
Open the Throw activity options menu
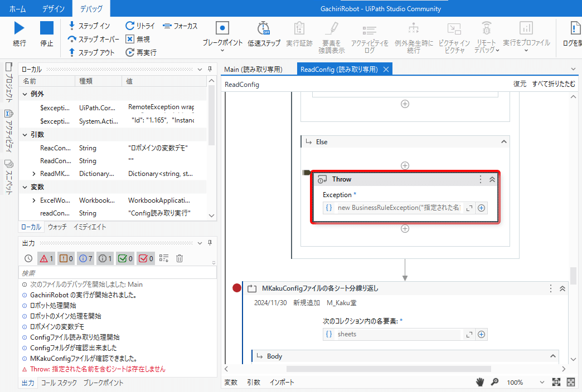coord(481,179)
